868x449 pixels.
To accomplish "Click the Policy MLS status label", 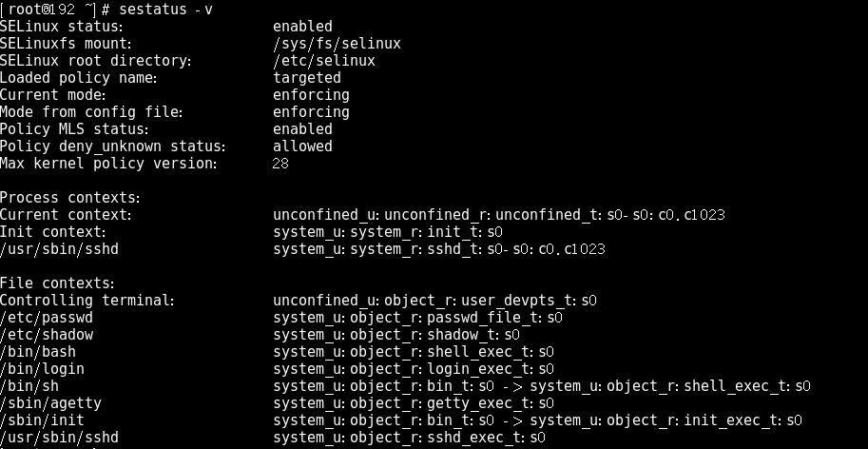I will tap(74, 129).
